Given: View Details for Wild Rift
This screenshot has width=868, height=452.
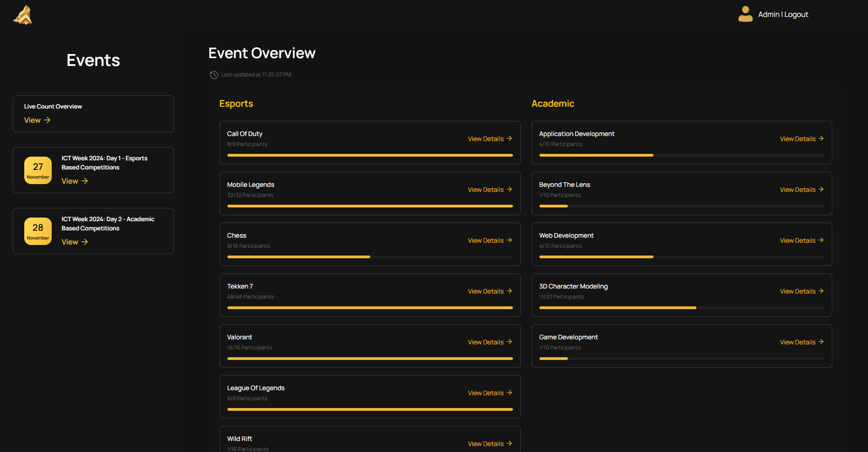Looking at the screenshot, I should [490, 444].
